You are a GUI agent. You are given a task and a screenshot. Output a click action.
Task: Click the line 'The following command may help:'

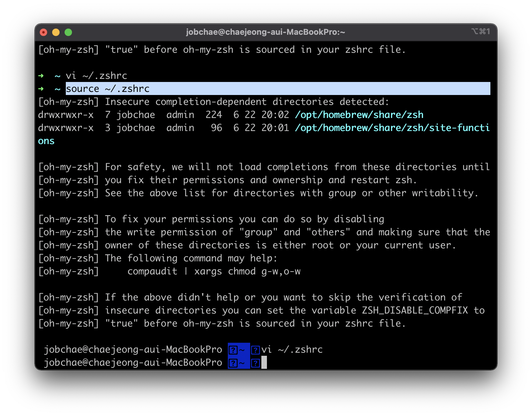[x=158, y=258]
